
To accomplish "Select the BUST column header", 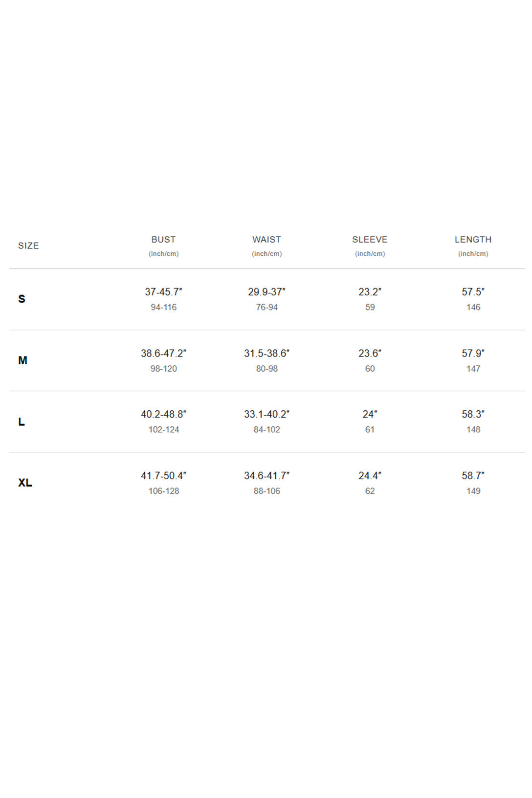I will tap(163, 240).
